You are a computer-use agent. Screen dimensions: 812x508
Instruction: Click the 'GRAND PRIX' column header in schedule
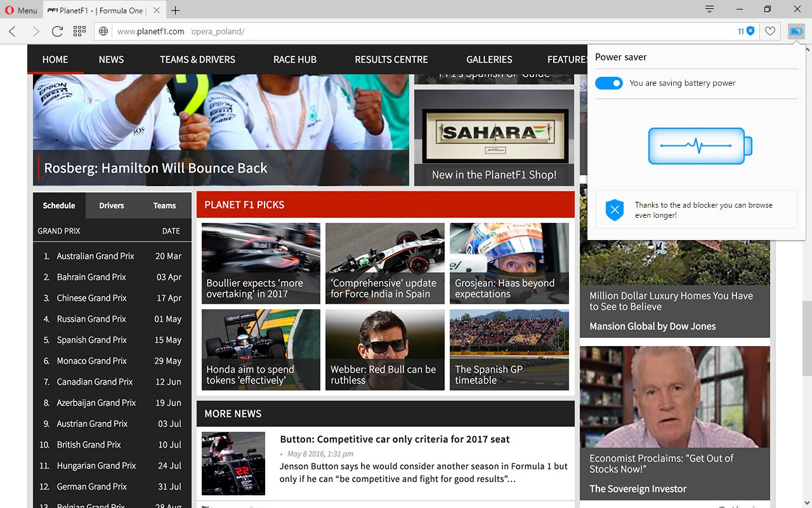(x=59, y=231)
